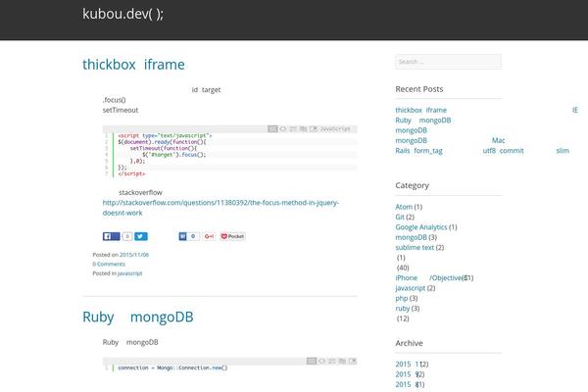Open the javascript tag under Posted in
Viewport: 588px width, 392px height.
pyautogui.click(x=129, y=273)
